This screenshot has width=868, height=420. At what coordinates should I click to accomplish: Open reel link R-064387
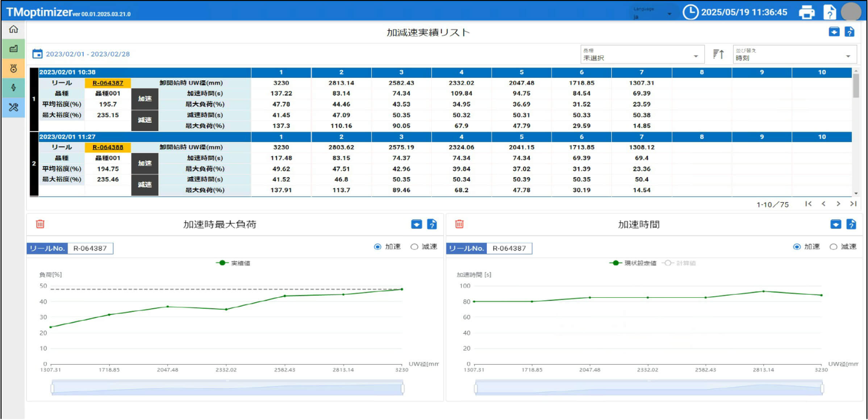pos(108,83)
